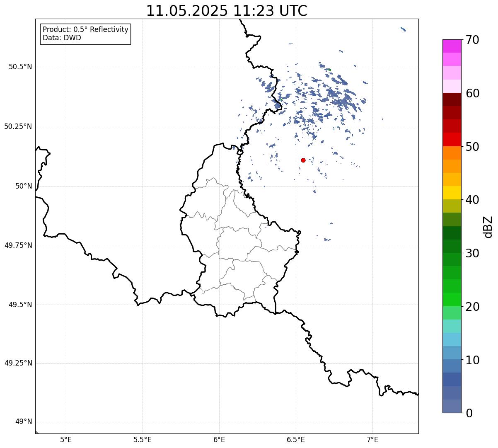Click the 7°E longitude label
Screen dimensions: 498x448
tap(372, 440)
